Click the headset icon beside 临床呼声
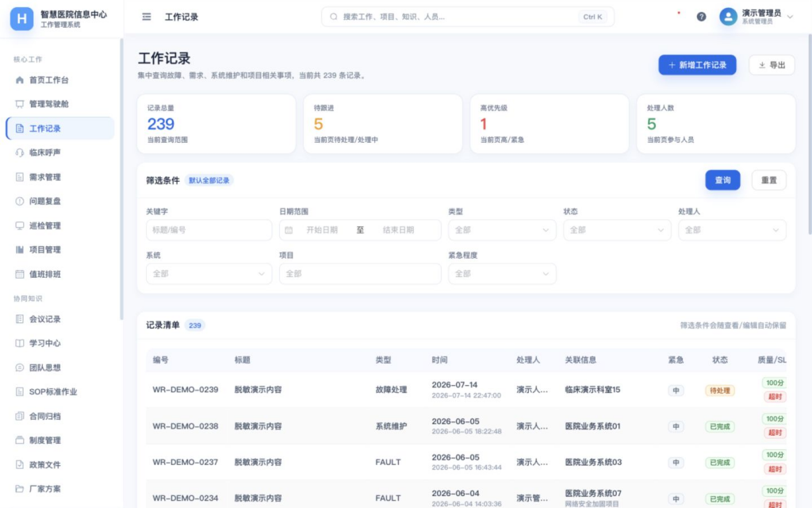The width and height of the screenshot is (812, 508). (20, 152)
